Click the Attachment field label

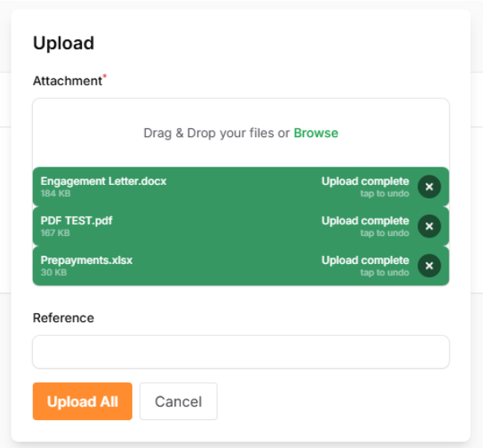67,81
